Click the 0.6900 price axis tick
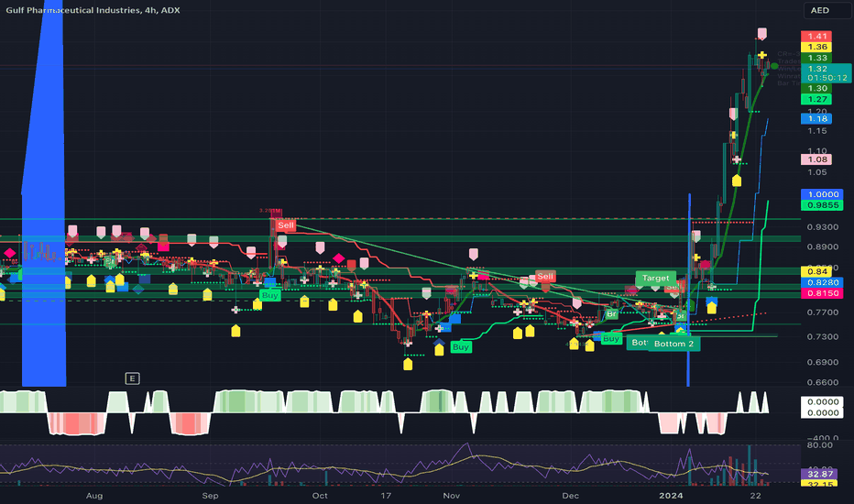Image resolution: width=854 pixels, height=504 pixels. coord(823,362)
